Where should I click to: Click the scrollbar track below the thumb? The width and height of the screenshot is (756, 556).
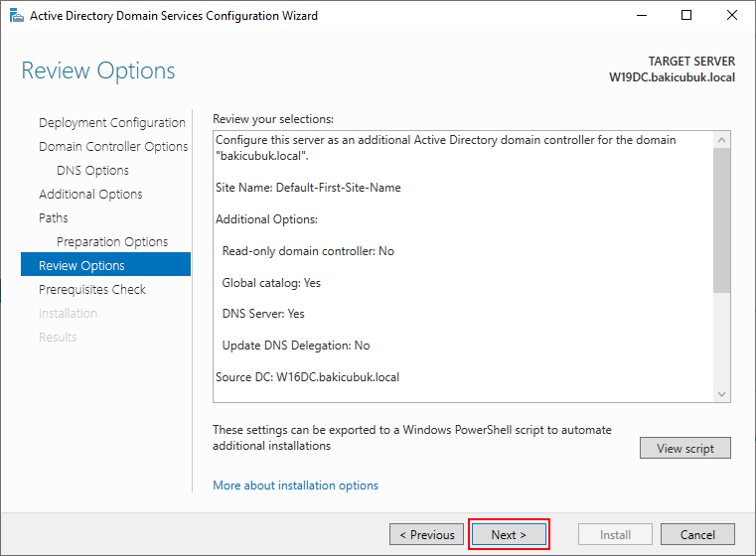pyautogui.click(x=722, y=340)
